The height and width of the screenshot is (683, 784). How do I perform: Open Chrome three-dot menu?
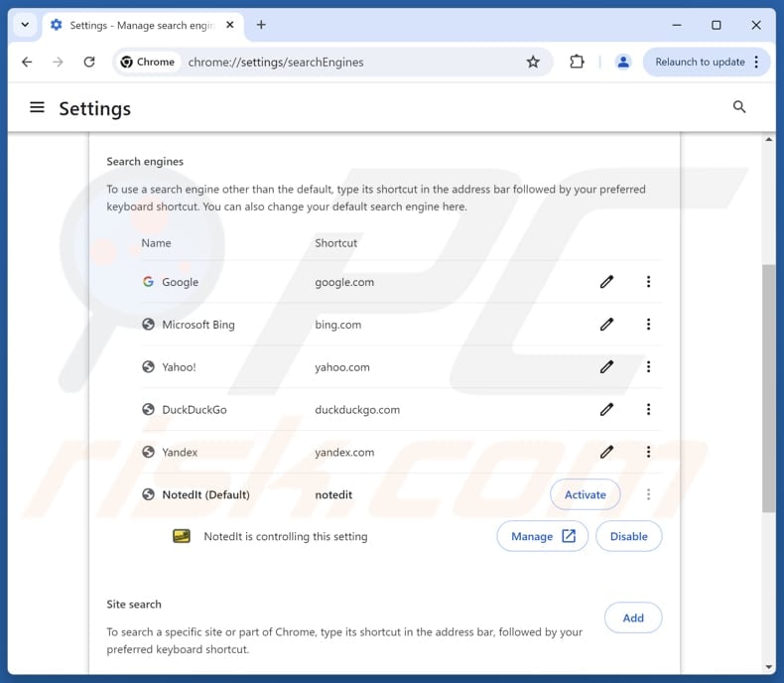tap(756, 62)
